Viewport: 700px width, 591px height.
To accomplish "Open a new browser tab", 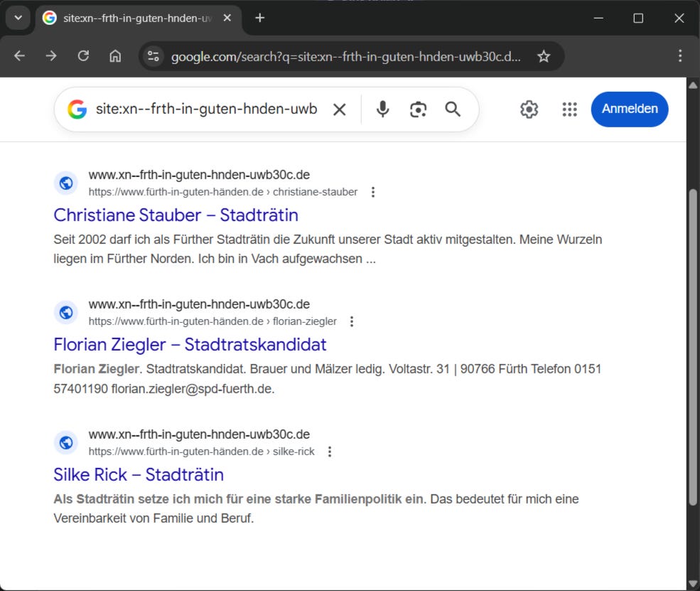I will click(x=260, y=18).
